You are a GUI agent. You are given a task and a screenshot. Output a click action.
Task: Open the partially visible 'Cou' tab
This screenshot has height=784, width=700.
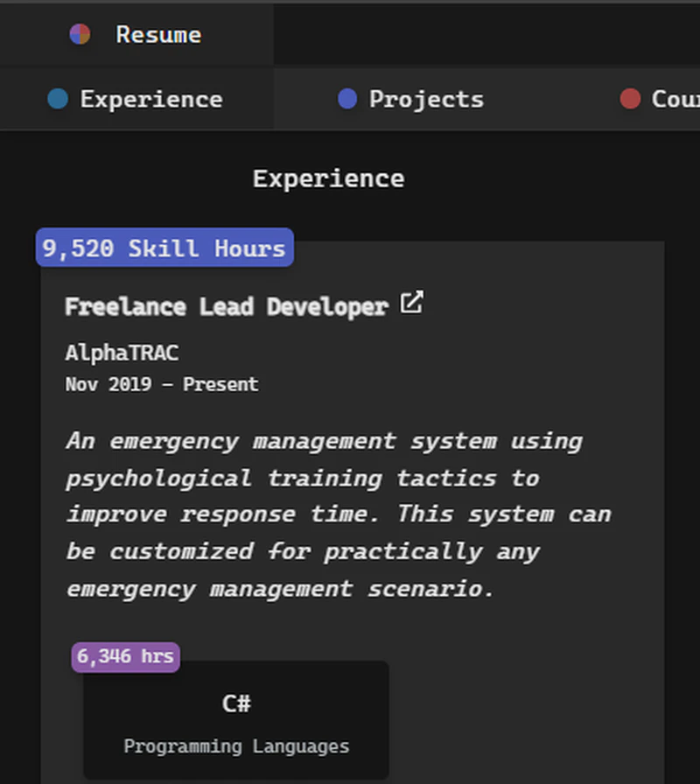pos(674,100)
